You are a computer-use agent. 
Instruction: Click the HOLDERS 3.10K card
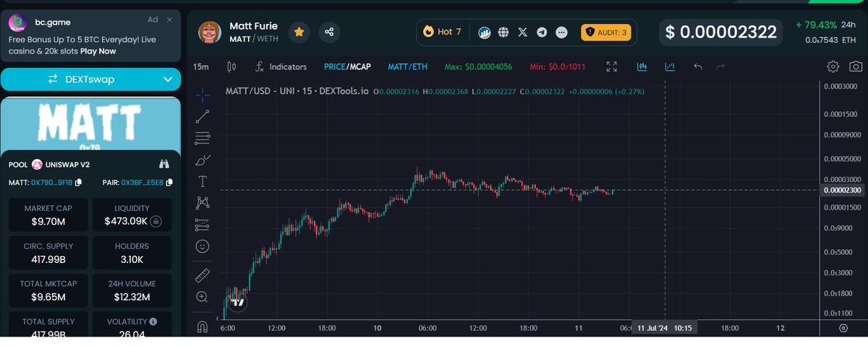[x=132, y=252]
